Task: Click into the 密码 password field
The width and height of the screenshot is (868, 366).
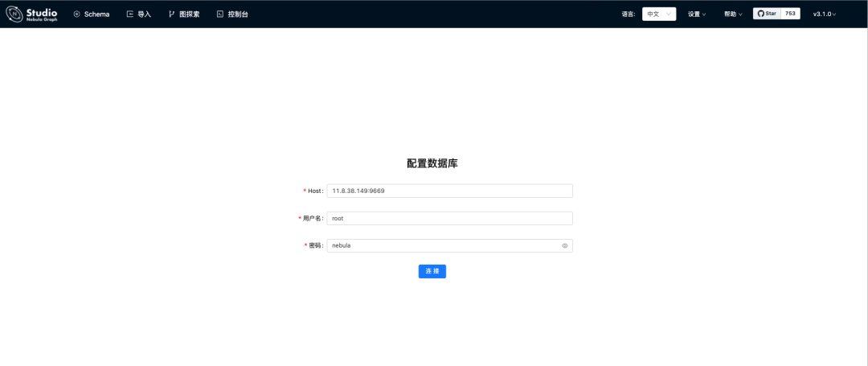Action: click(x=442, y=245)
